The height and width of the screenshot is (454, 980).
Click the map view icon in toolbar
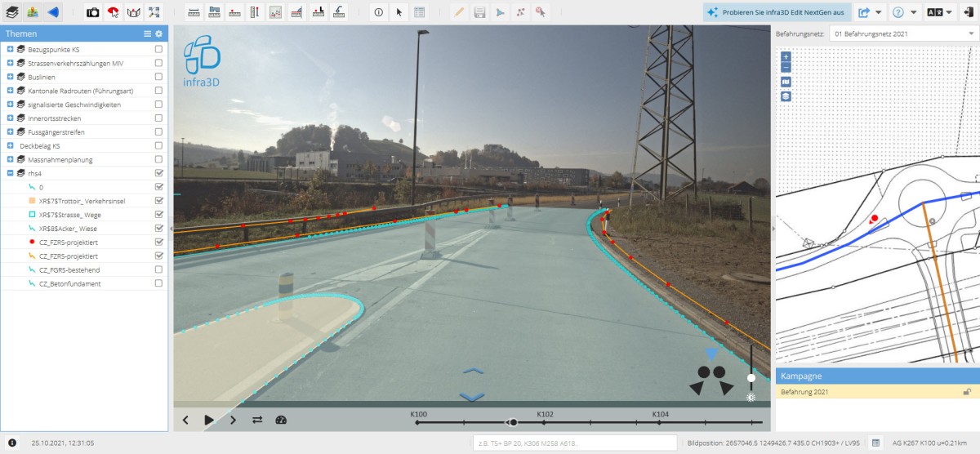click(33, 12)
